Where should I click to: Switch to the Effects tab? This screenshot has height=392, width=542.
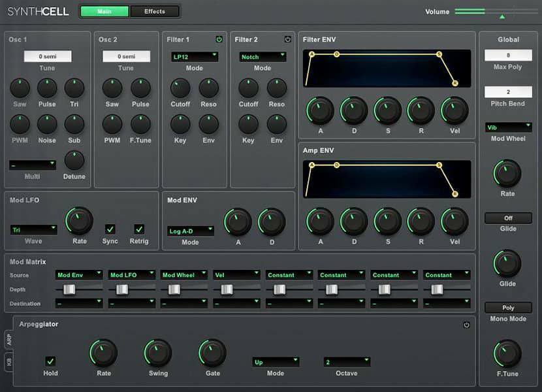point(155,11)
